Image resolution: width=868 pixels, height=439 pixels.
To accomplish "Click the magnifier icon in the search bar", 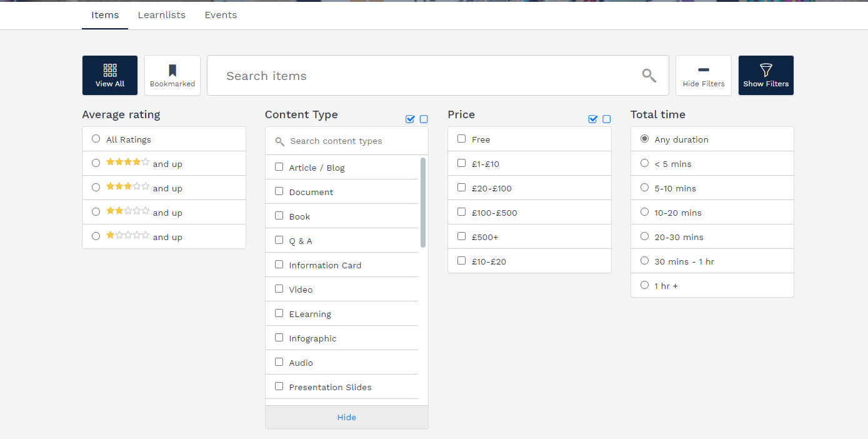I will point(649,76).
